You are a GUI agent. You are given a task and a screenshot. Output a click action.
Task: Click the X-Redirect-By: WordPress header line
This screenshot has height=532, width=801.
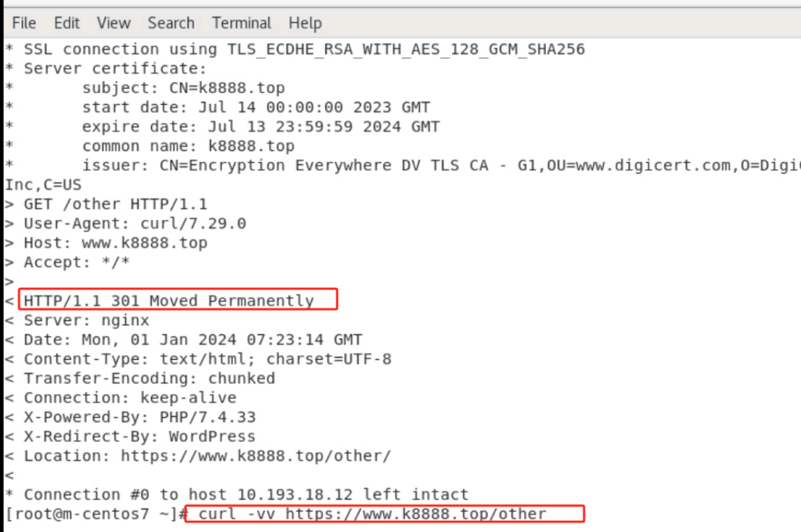coord(139,437)
